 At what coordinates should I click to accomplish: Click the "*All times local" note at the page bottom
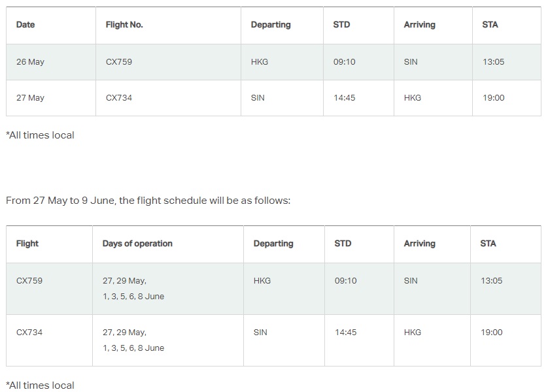pos(41,385)
